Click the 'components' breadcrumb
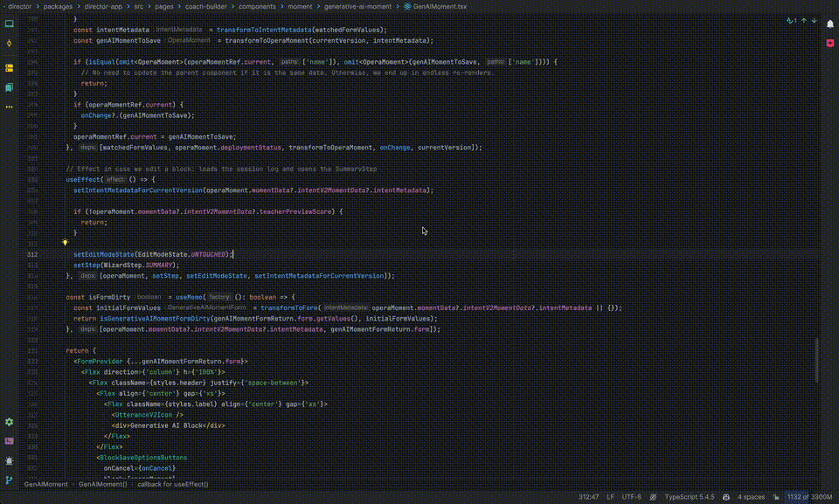Screen dimensions: 839x504 [x=257, y=6]
